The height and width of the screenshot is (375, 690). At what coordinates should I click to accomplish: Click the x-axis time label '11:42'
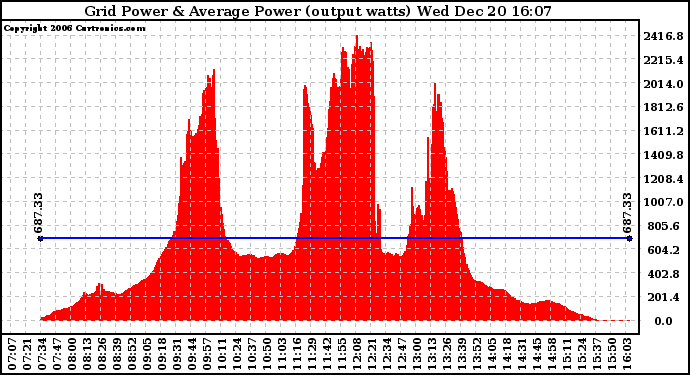[327, 354]
